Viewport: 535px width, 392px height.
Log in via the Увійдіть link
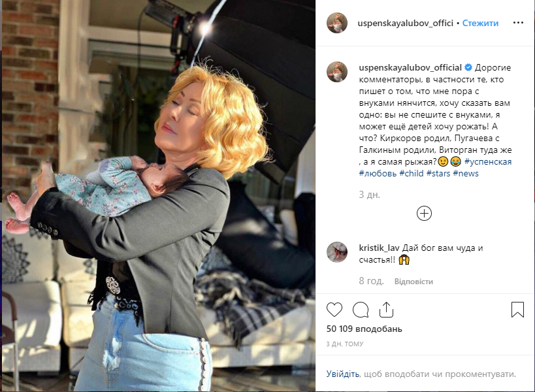coord(342,374)
